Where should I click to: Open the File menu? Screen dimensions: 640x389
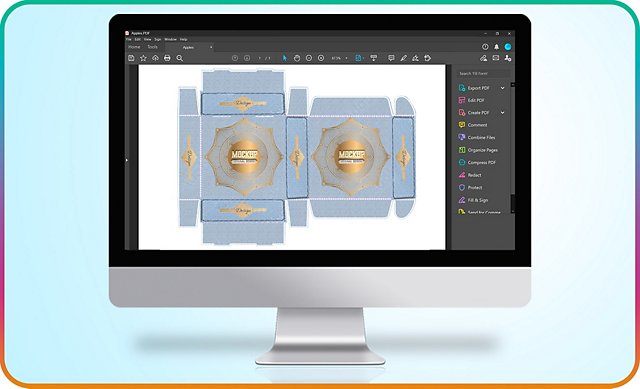[129, 40]
